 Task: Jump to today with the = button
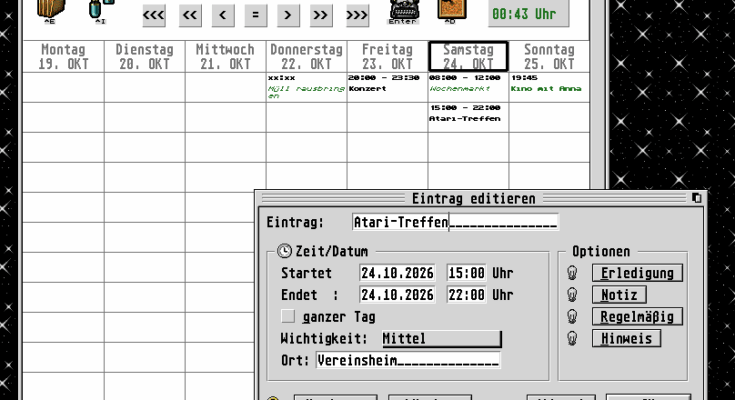[x=255, y=15]
